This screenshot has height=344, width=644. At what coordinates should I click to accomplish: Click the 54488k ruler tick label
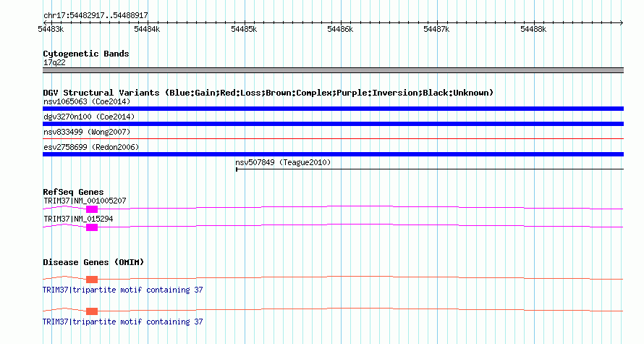(x=533, y=29)
